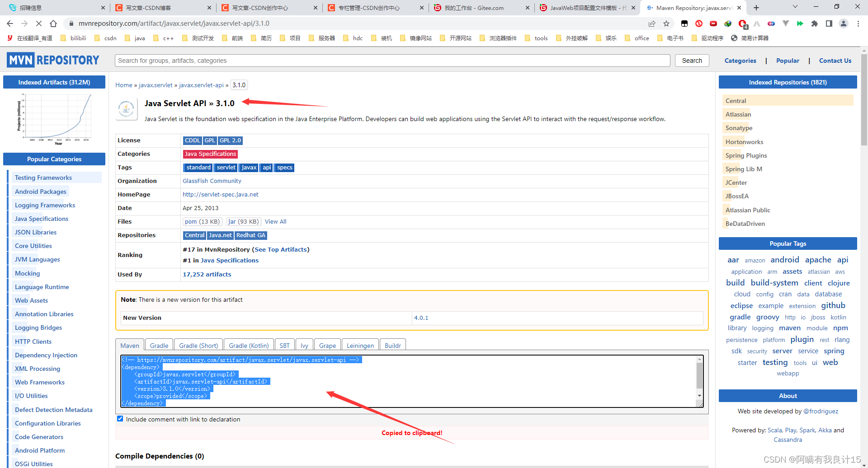868x468 pixels.
Task: Open the GlassFish Community organization link
Action: (212, 181)
